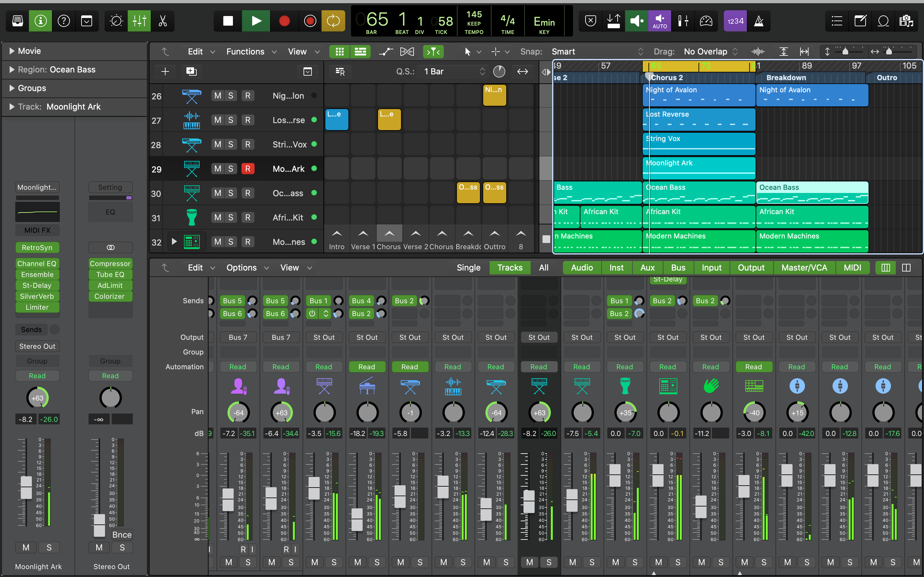Mute the Los...rse track 27
Screen dimensions: 924x577
[x=217, y=120]
